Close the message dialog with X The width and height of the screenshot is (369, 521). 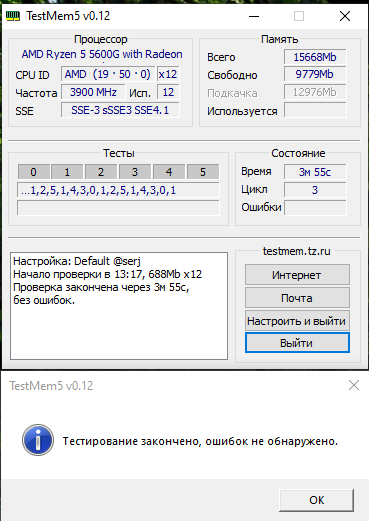[354, 385]
